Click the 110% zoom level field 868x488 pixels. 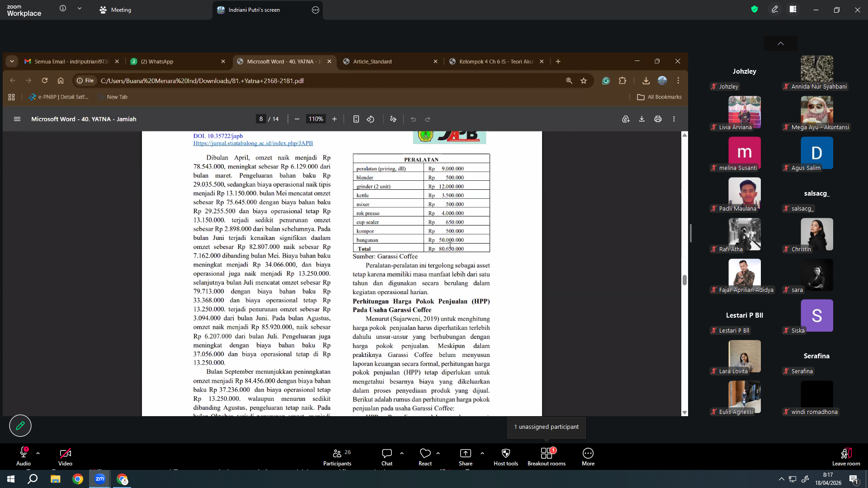(x=316, y=119)
